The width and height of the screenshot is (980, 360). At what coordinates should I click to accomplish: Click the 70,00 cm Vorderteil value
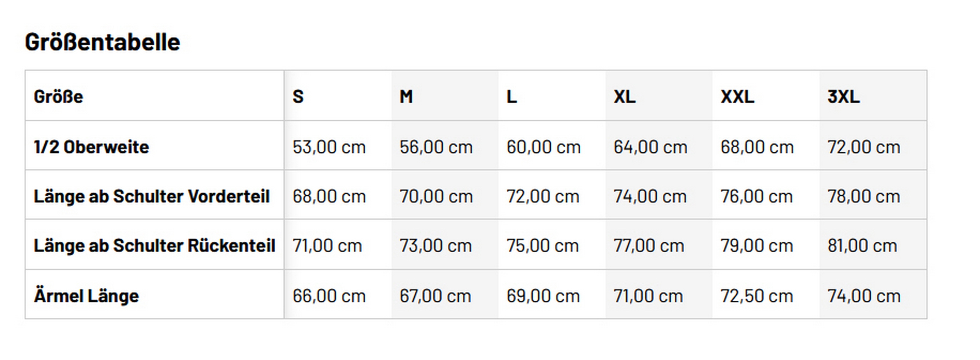point(436,196)
